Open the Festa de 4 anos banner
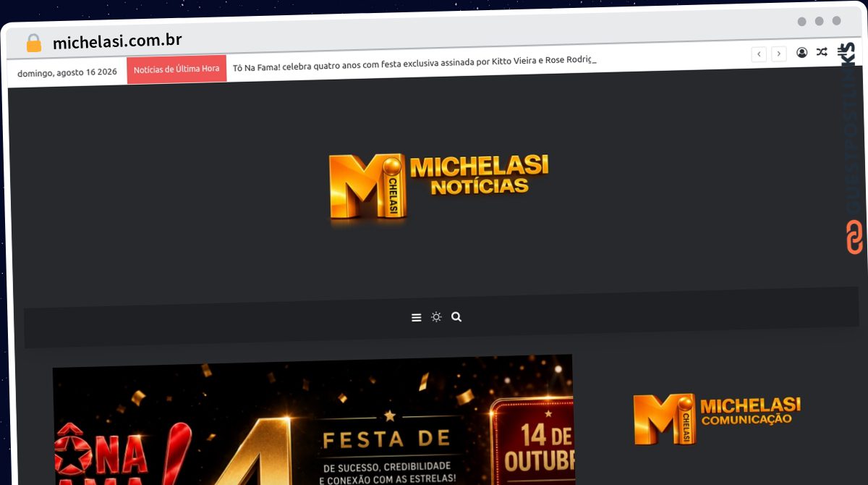 coord(312,420)
